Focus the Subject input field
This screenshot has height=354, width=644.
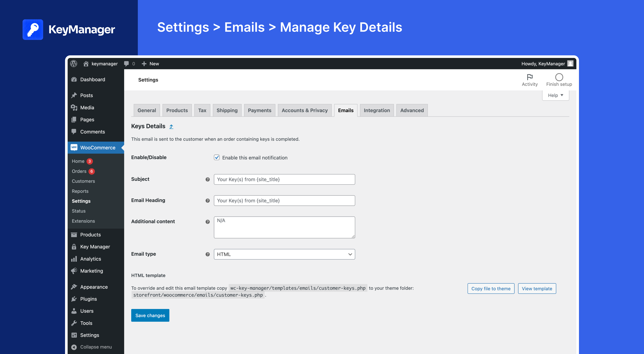click(284, 179)
